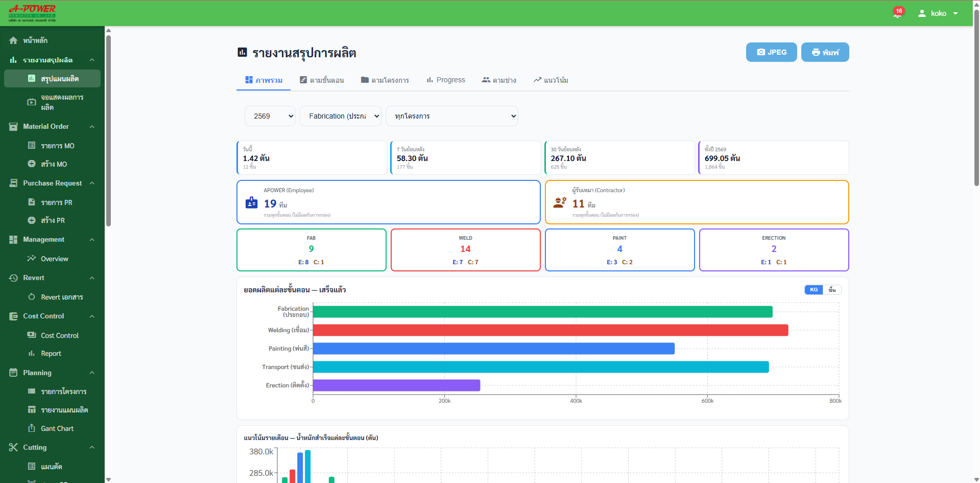The width and height of the screenshot is (980, 483).
Task: Click the Gant Chart clipboard icon
Action: point(32,428)
